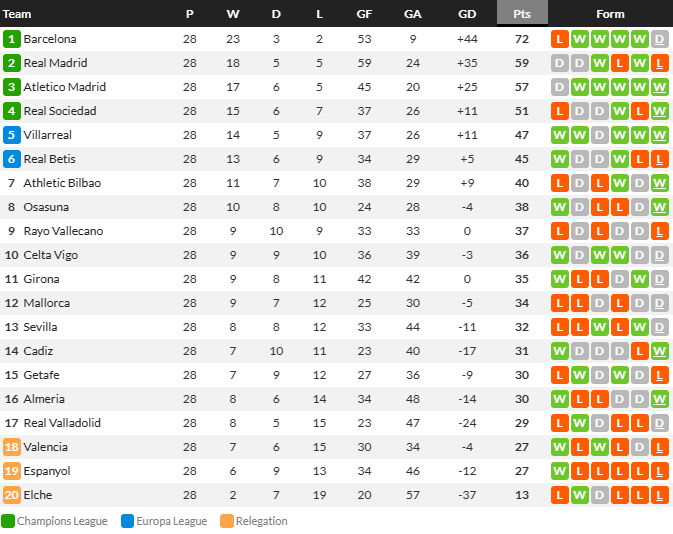
Task: Open Real Madrid's latest underlined L result
Action: point(660,63)
